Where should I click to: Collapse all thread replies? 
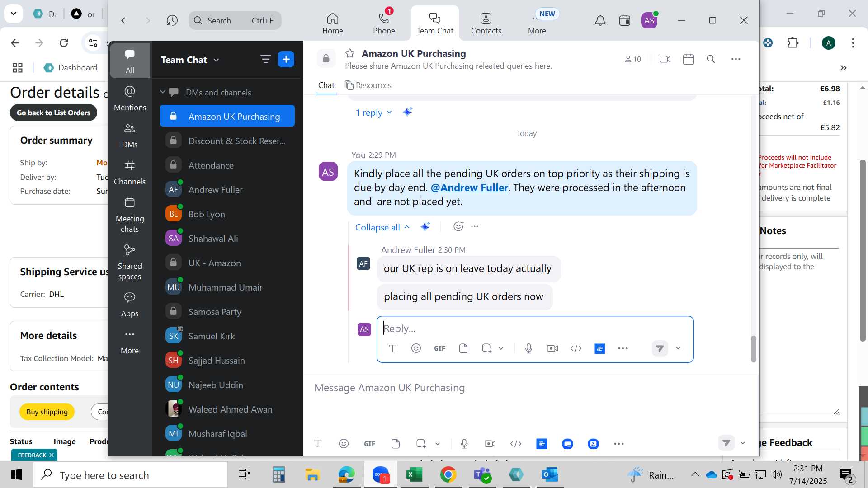pos(382,227)
